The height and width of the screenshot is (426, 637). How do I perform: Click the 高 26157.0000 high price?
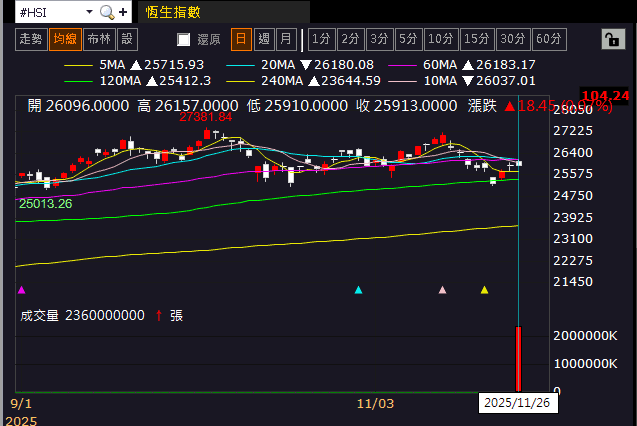pyautogui.click(x=188, y=106)
